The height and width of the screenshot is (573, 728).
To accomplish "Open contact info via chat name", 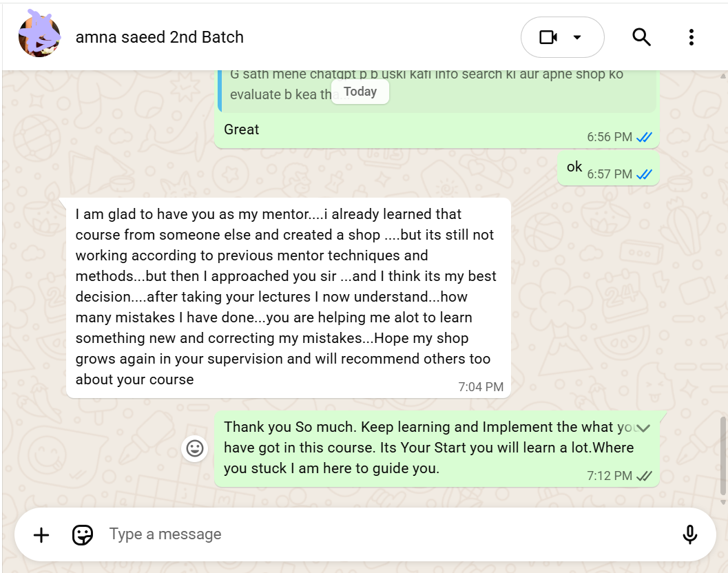I will [x=159, y=37].
